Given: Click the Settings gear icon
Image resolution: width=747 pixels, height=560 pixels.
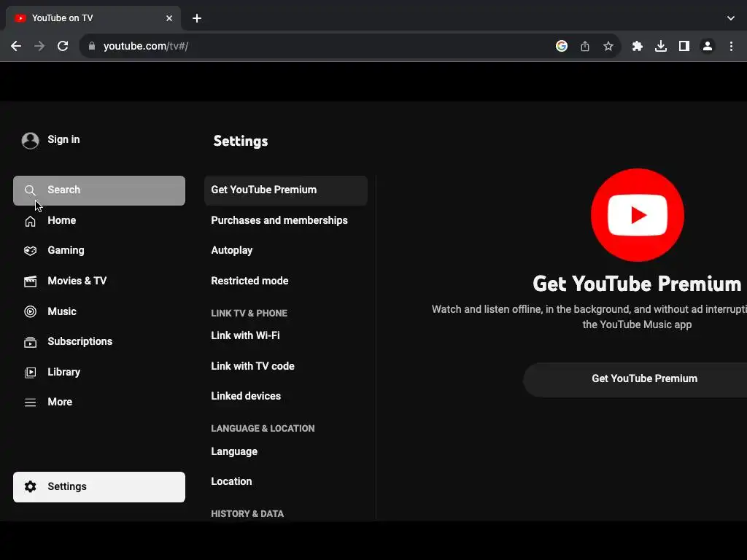Looking at the screenshot, I should [x=30, y=486].
